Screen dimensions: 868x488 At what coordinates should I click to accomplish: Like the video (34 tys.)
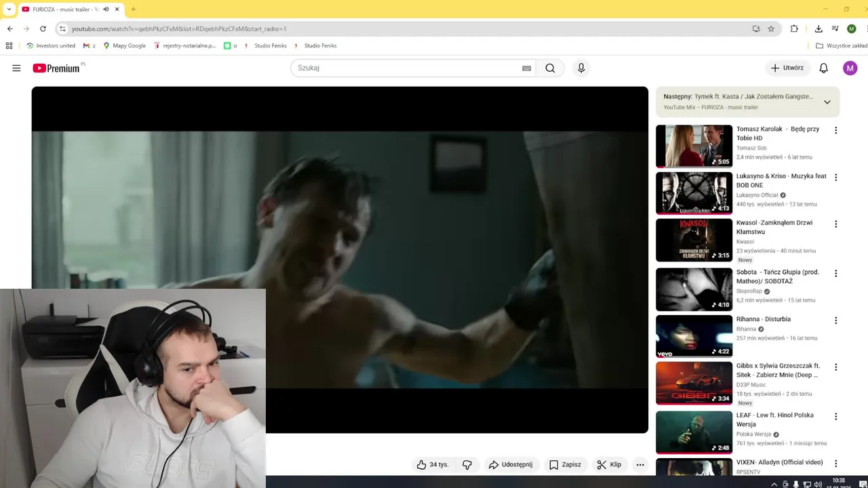click(433, 464)
